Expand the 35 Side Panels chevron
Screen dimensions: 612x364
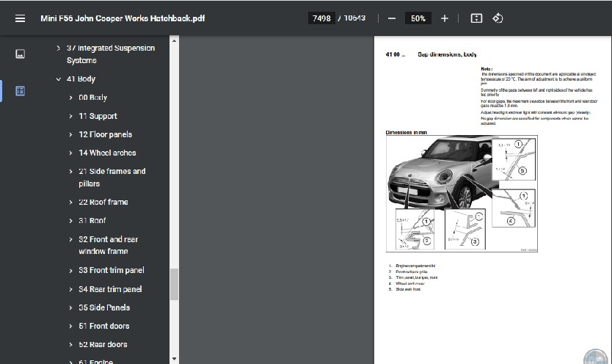click(x=70, y=307)
